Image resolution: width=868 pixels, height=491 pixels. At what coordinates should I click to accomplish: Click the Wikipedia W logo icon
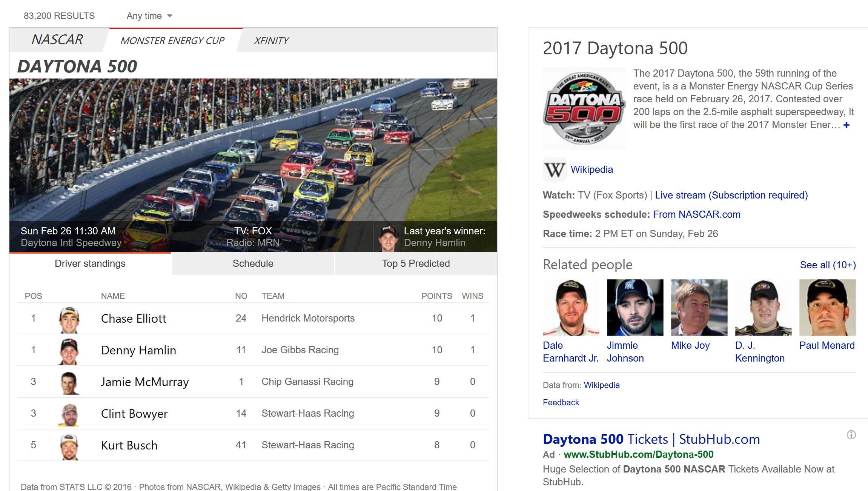click(x=555, y=170)
